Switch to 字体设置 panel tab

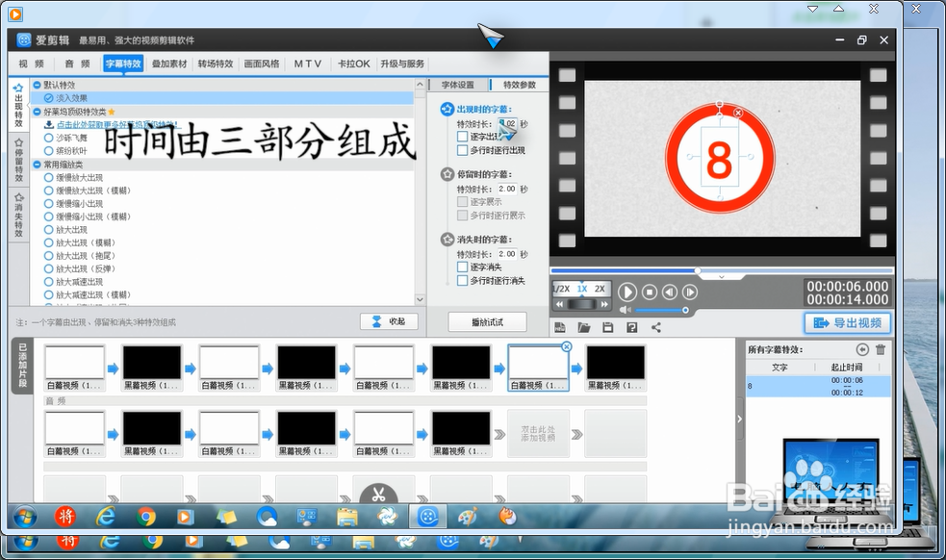pos(458,85)
